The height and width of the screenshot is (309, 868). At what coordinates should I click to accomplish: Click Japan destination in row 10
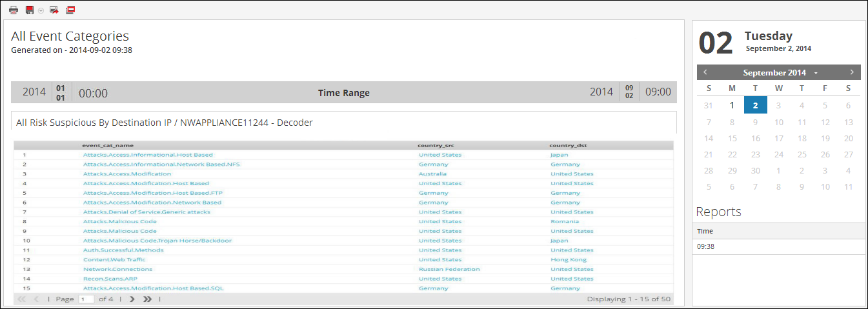[x=560, y=241]
